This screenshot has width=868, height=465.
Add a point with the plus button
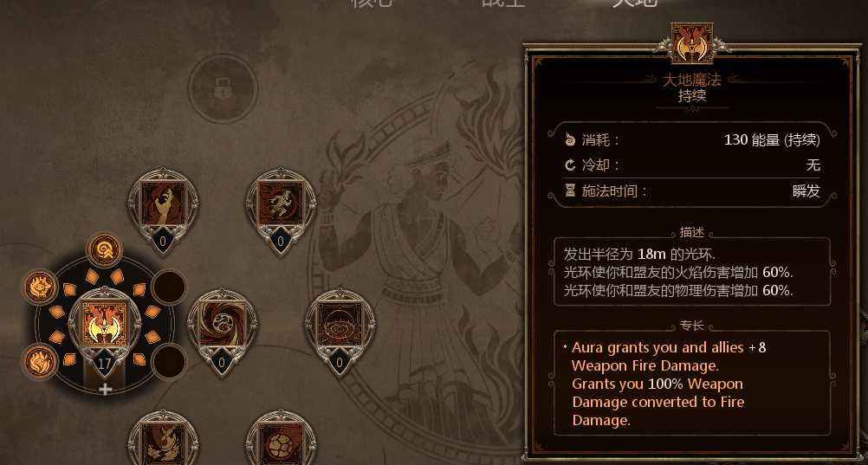click(x=105, y=390)
